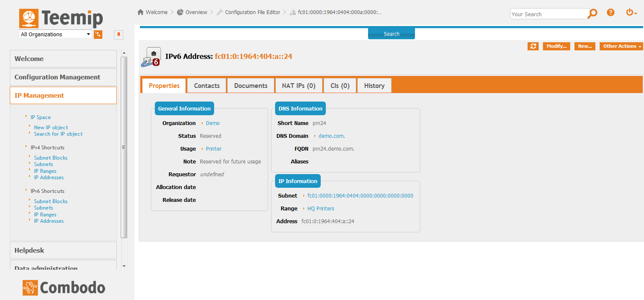Click the magnifier search icon

592,14
